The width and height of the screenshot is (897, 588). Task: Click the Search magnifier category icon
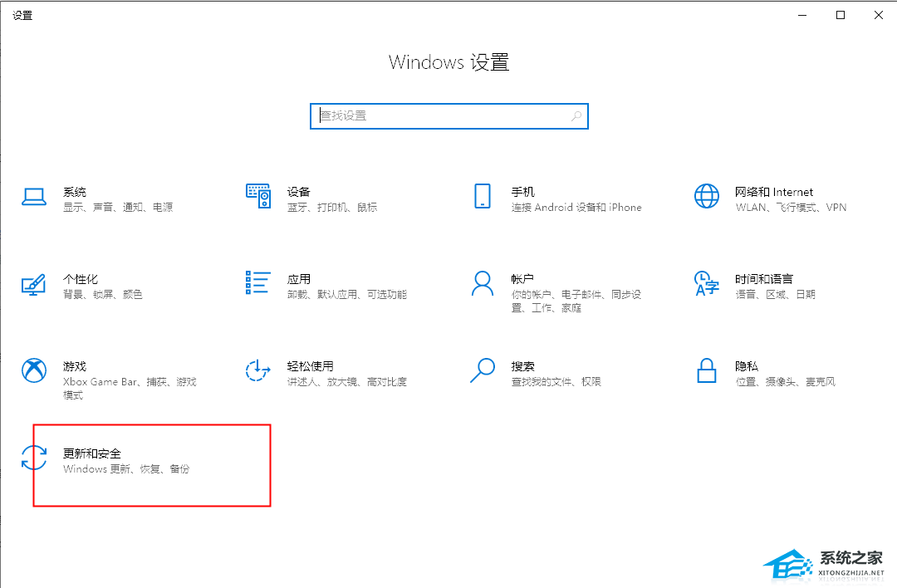pos(483,370)
